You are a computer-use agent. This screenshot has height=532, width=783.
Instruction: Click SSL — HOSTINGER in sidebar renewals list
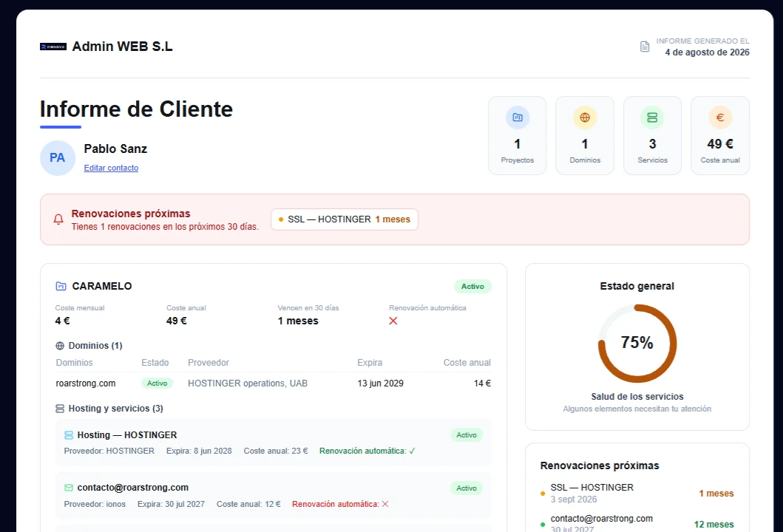pos(592,488)
